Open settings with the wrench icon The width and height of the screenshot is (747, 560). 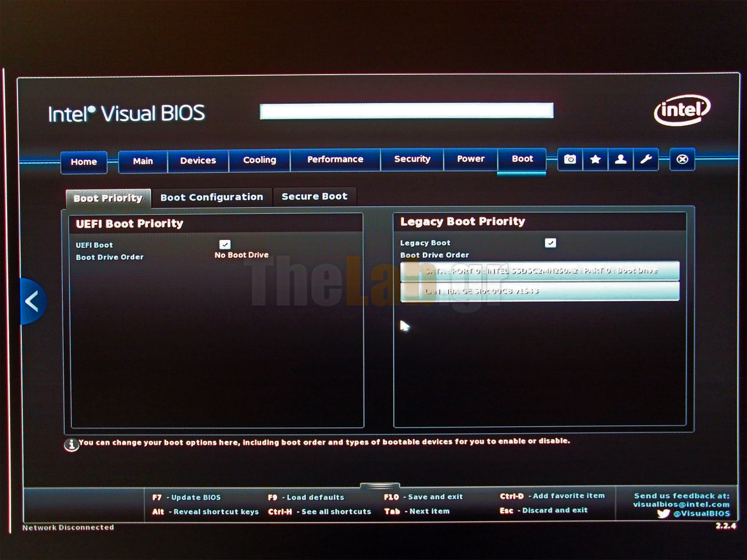pos(646,159)
